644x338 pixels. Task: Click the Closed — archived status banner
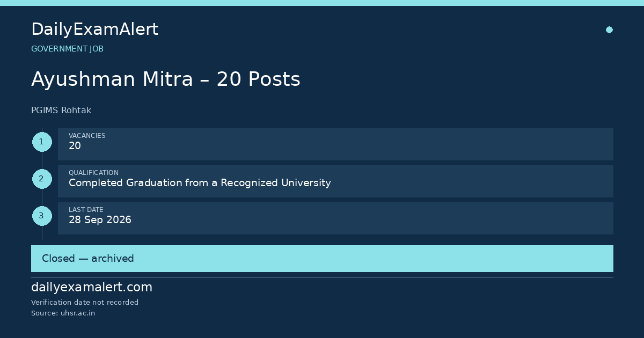[x=322, y=259]
